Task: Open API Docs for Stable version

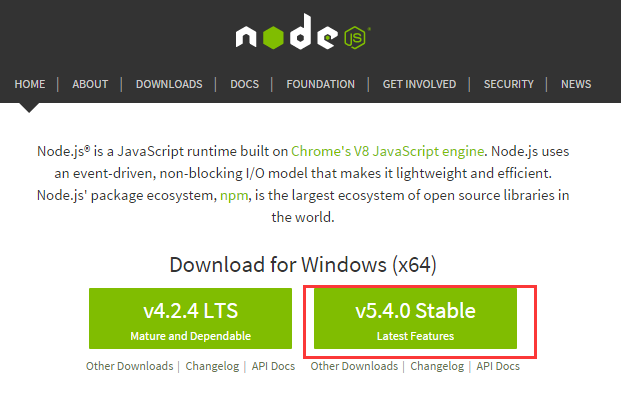Action: [x=498, y=366]
